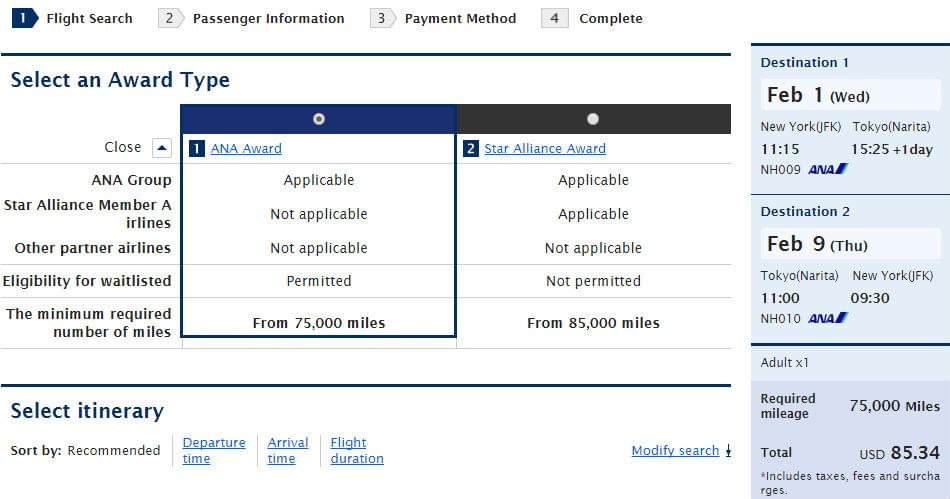950x499 pixels.
Task: Click Modify search link
Action: pyautogui.click(x=675, y=451)
